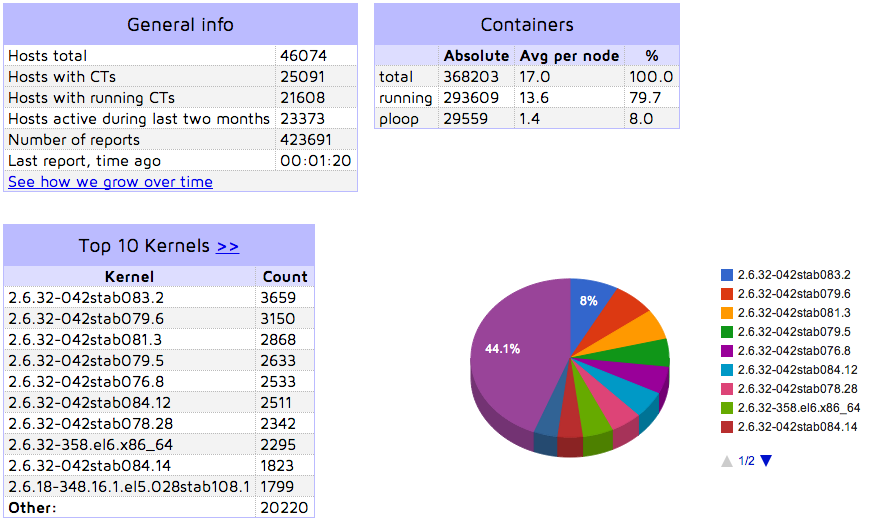Click kernel 2.6.18-348.16.1.el5.028stab108.1

(129, 487)
